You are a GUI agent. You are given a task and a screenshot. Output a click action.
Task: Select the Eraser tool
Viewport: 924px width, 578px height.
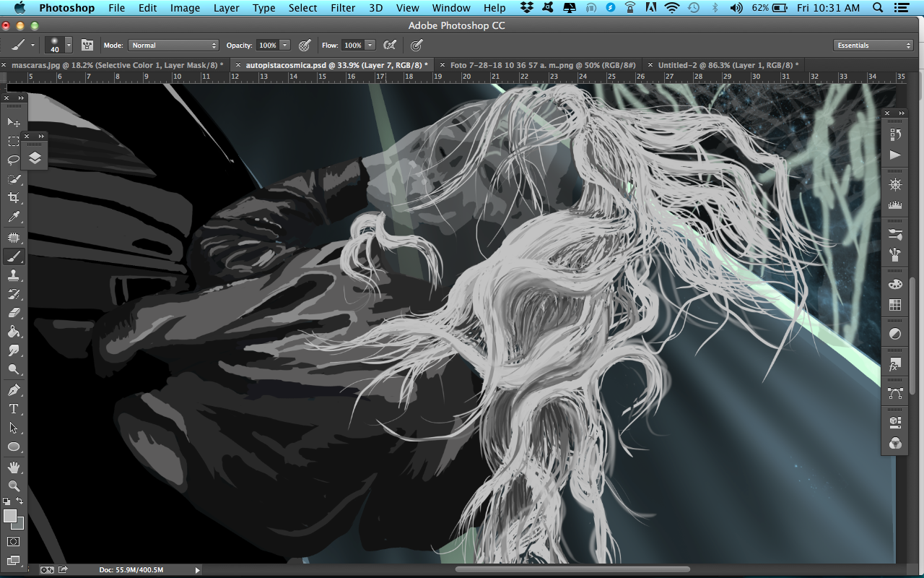[x=14, y=313]
